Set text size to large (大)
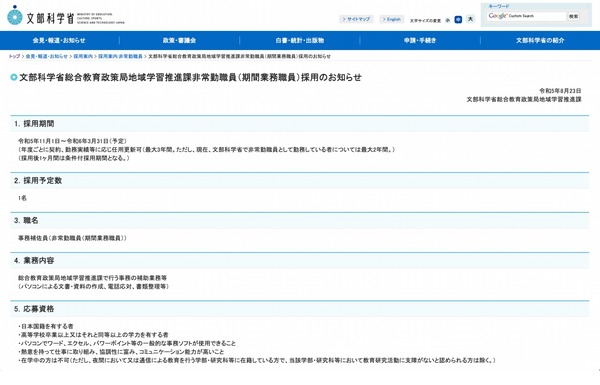600x385 pixels. 471,19
